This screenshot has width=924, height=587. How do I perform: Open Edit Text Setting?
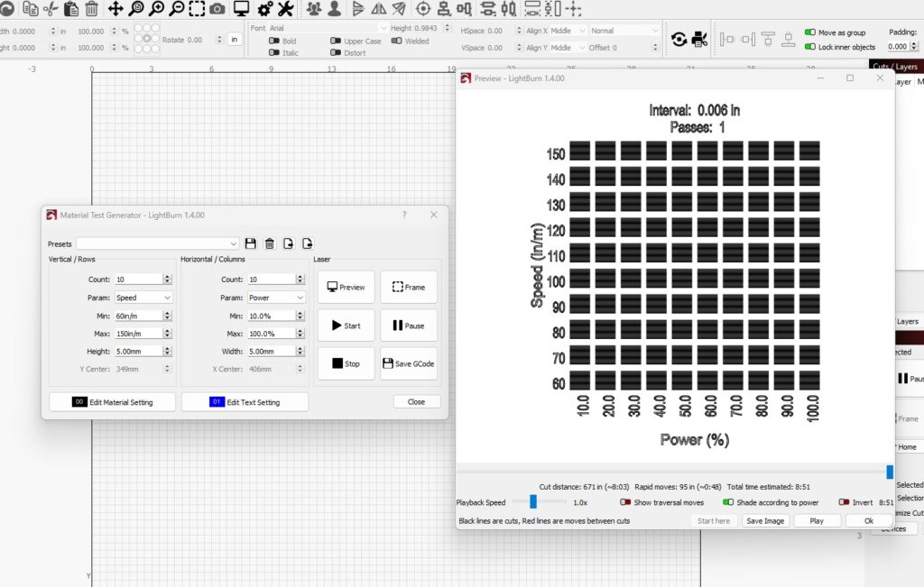pos(245,402)
